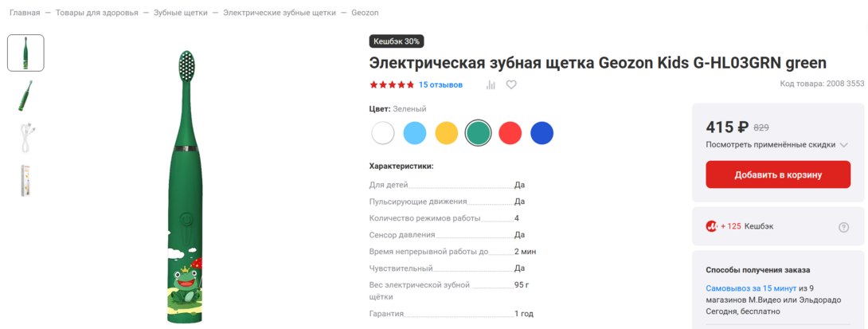Click the 'Пульсирующие движения' characteristic row
This screenshot has height=329, width=868.
coord(448,202)
